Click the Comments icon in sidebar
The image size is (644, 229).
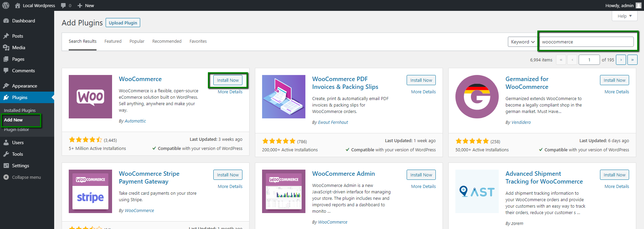coord(6,71)
